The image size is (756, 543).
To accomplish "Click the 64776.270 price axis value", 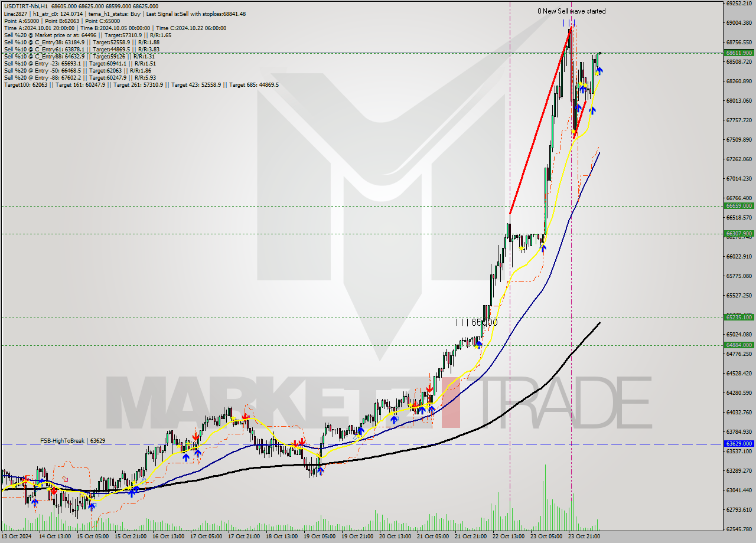I will click(x=740, y=354).
